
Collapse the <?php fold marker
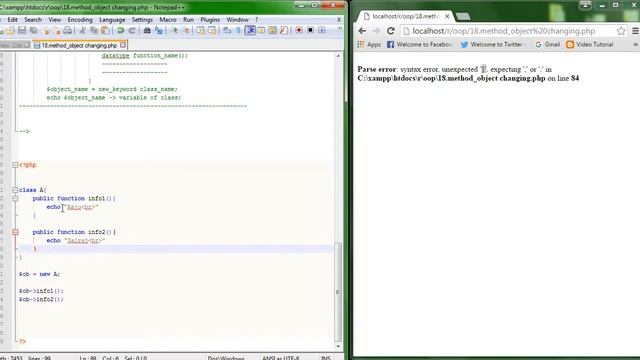click(15, 165)
